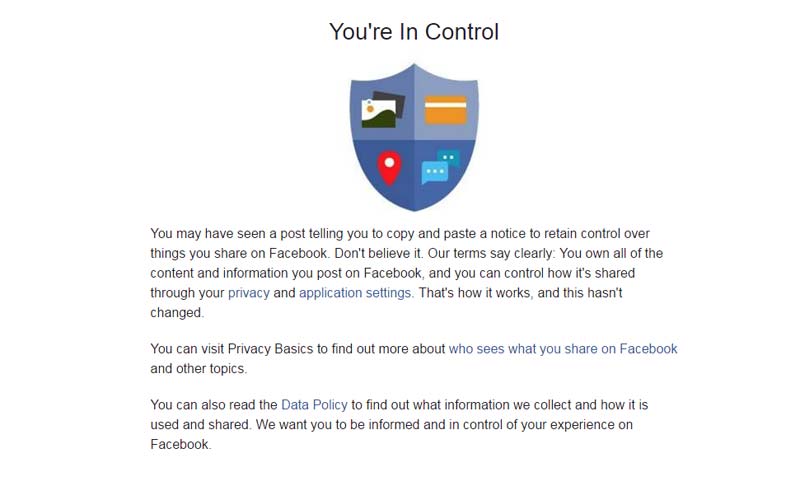The image size is (800, 500).
Task: Click the orange credit card icon
Action: click(x=445, y=110)
